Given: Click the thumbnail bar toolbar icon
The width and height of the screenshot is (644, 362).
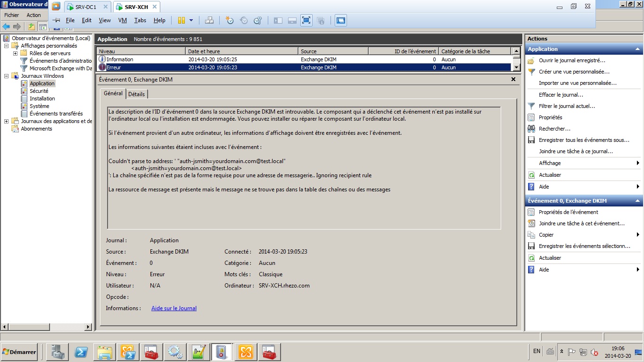Looking at the screenshot, I should click(x=292, y=20).
